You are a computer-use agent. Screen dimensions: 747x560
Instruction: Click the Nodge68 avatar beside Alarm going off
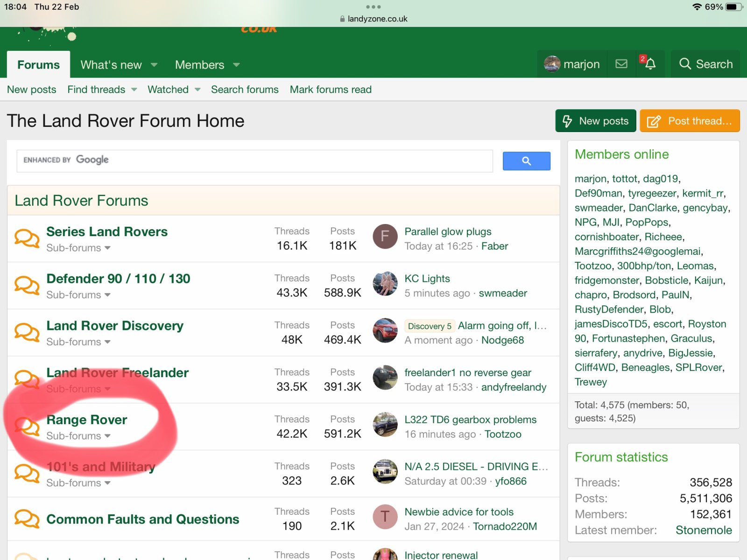coord(385,331)
